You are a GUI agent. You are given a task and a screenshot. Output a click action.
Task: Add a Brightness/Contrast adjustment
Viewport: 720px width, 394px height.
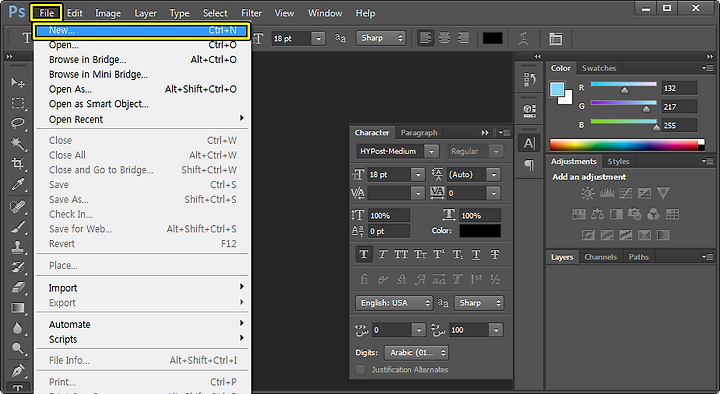(x=587, y=193)
